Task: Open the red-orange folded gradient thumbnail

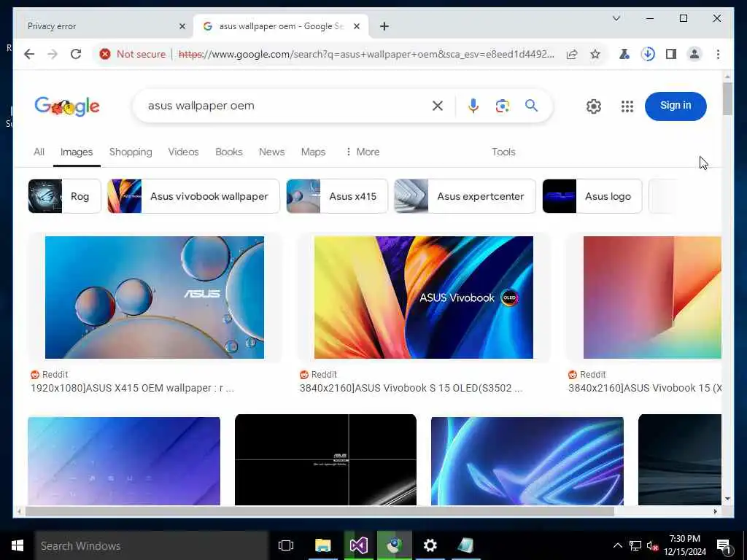Action: [652, 297]
